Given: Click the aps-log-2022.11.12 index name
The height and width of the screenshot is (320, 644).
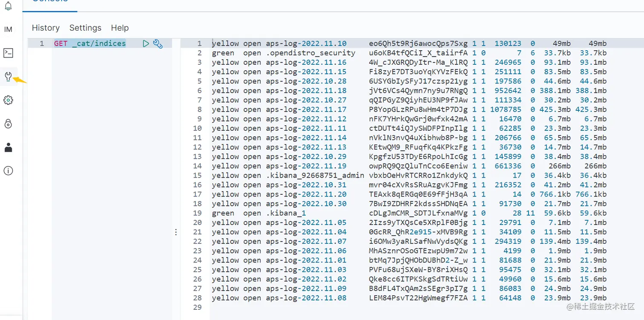Looking at the screenshot, I should click(x=306, y=119).
